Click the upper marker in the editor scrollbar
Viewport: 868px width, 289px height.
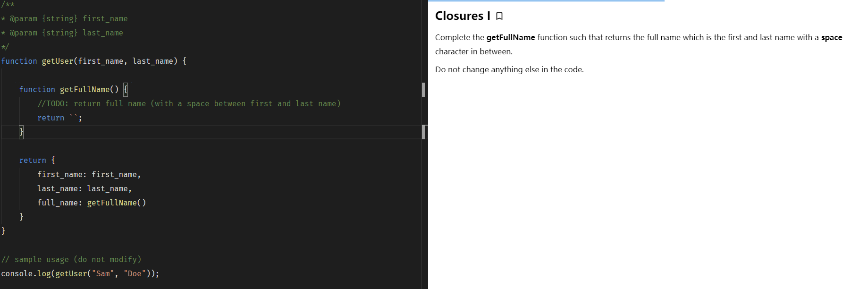[x=423, y=90]
